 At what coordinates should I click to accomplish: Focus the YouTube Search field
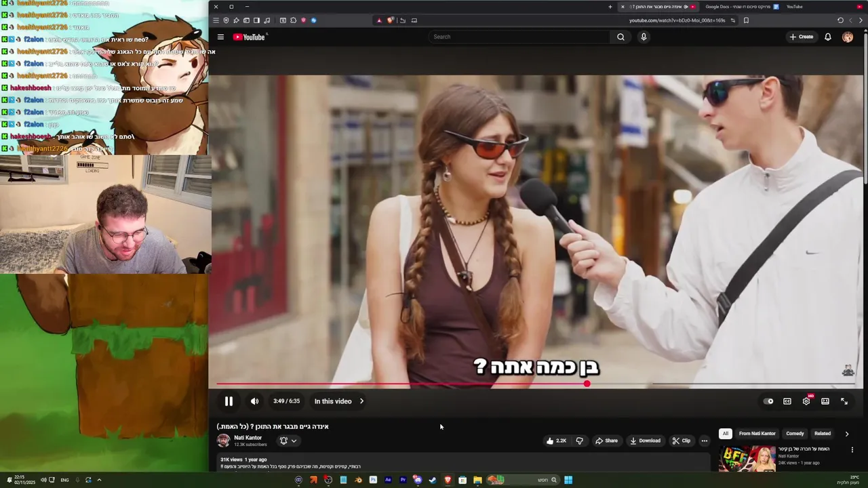(521, 37)
